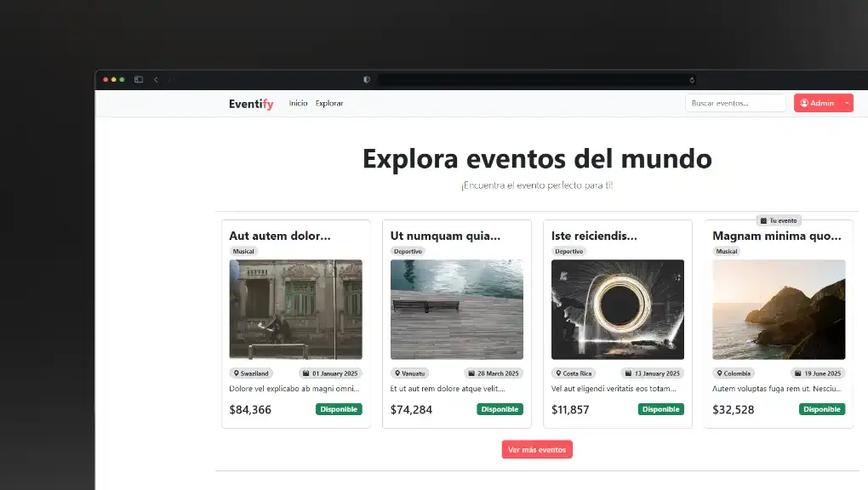Toggle the 'Disponible' status on the Aut autem card
The image size is (868, 490).
(x=339, y=409)
